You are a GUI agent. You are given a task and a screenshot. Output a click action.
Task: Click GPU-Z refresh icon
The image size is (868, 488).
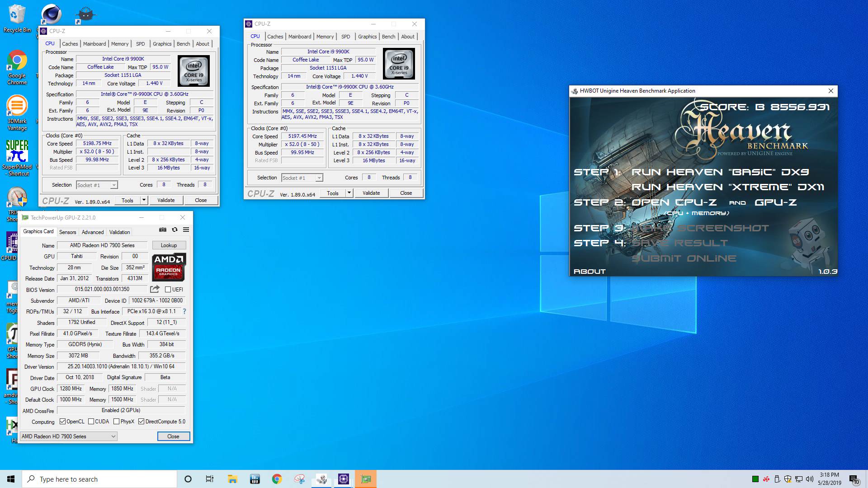pos(175,230)
